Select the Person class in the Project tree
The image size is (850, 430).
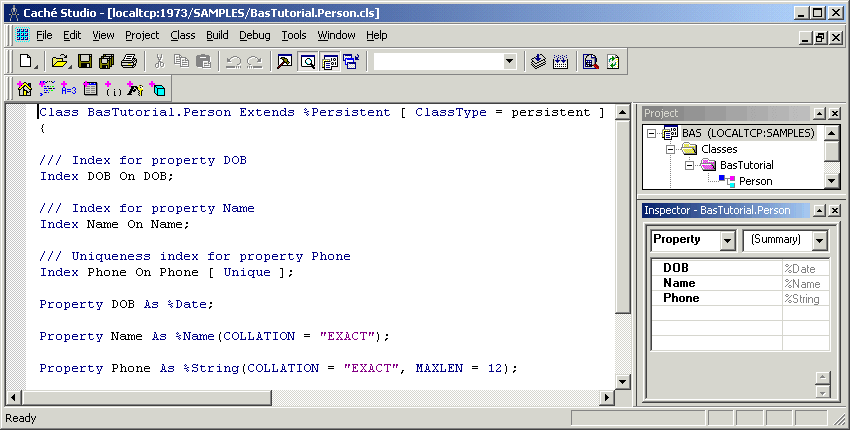pyautogui.click(x=755, y=181)
